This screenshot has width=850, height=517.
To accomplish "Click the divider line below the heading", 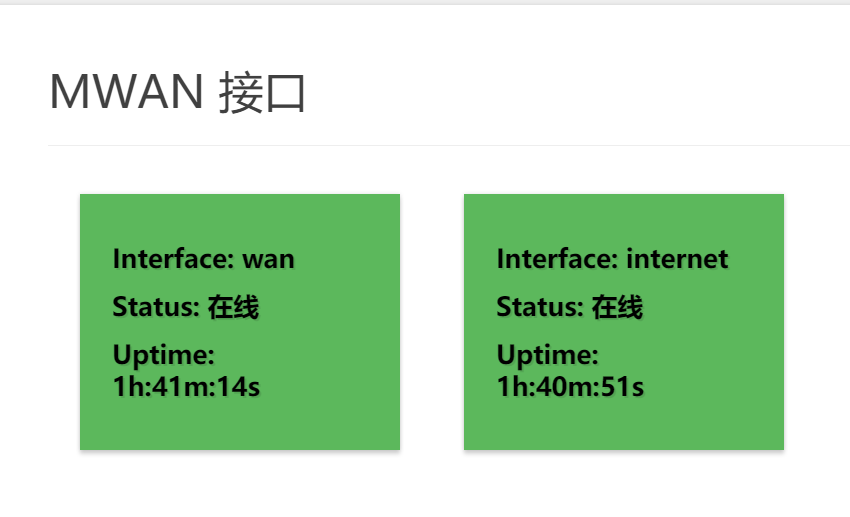I will click(x=448, y=145).
